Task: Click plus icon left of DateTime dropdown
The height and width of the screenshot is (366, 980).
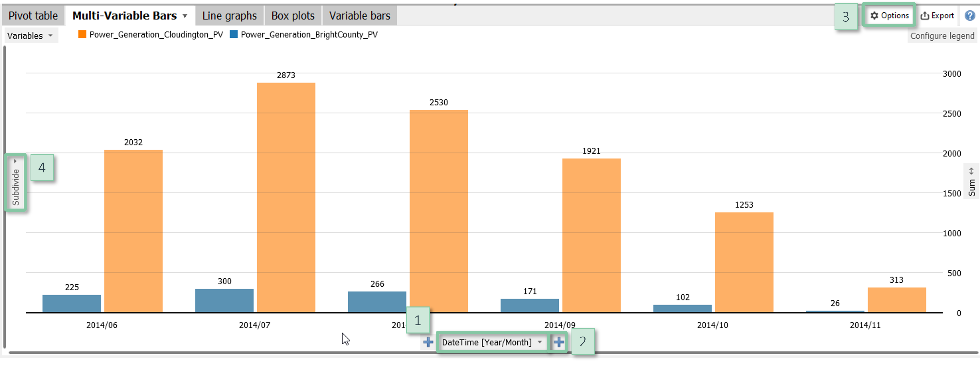Action: (428, 342)
